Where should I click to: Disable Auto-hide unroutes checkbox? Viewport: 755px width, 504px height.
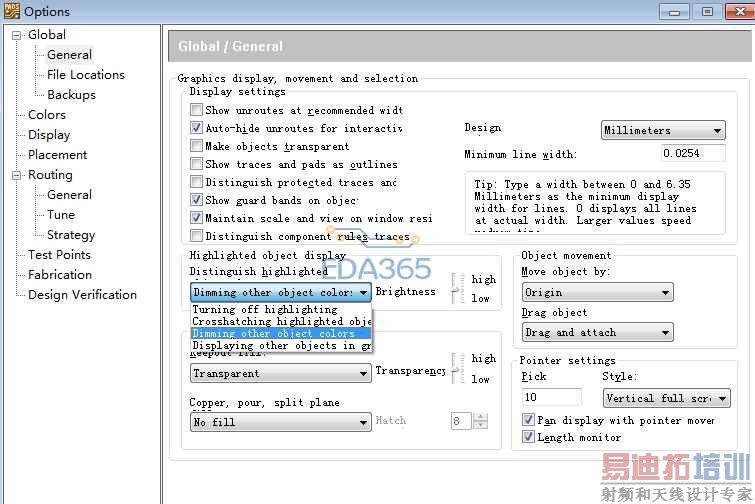[196, 128]
